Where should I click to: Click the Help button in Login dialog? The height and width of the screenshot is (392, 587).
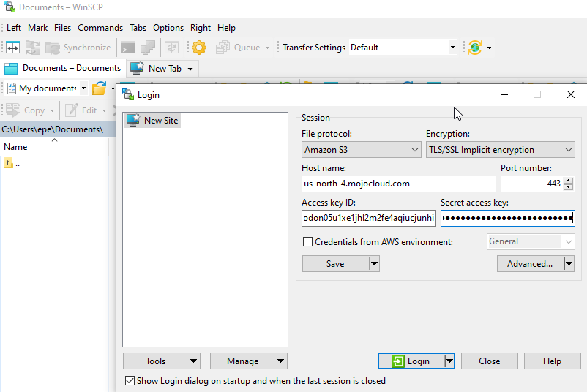(552, 361)
